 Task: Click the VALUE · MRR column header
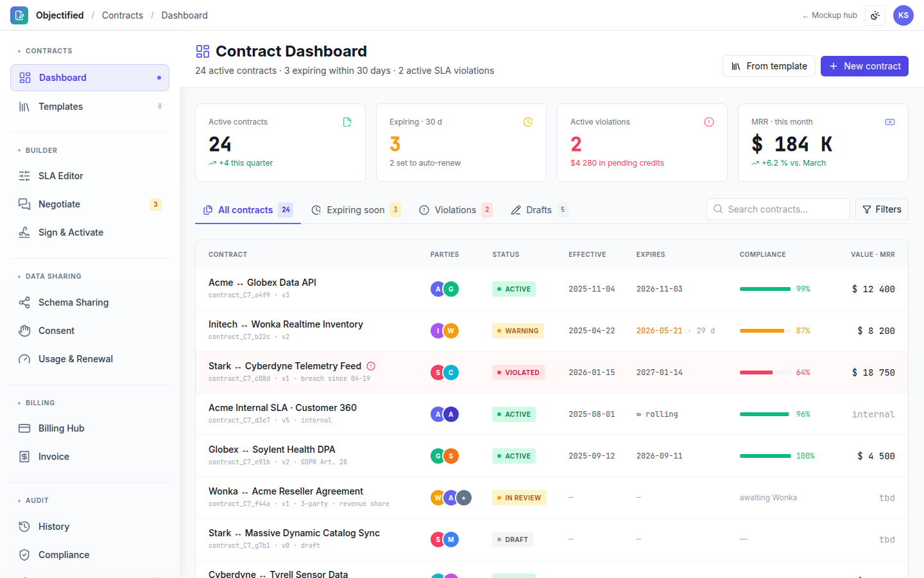(x=873, y=254)
